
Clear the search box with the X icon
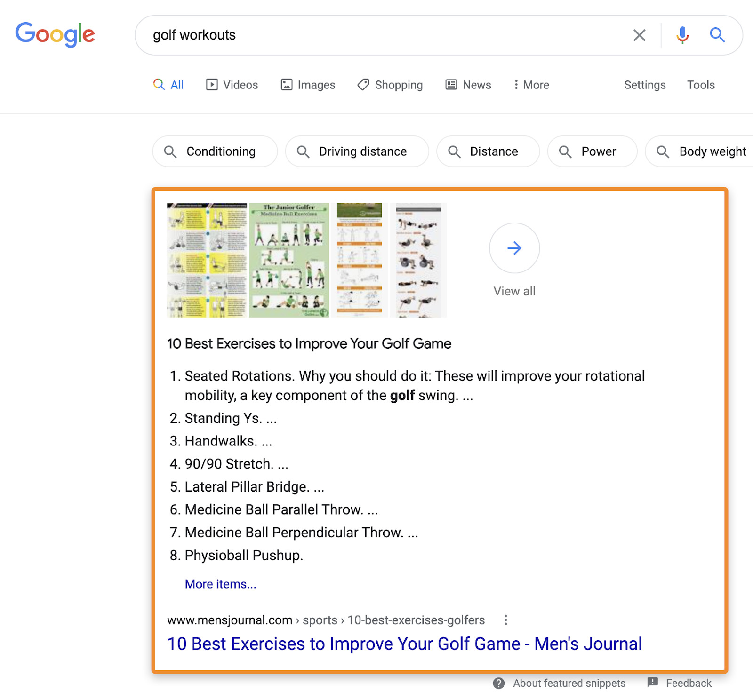[x=639, y=35]
